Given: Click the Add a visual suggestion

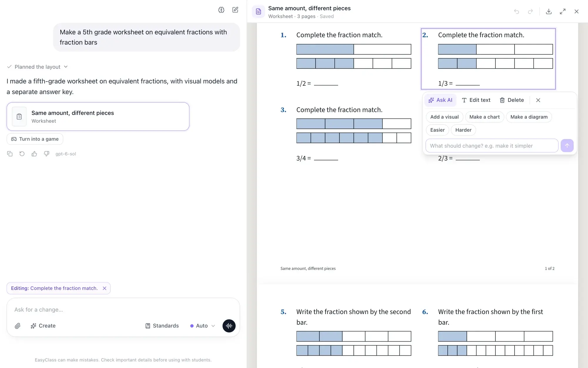Looking at the screenshot, I should click(x=444, y=117).
